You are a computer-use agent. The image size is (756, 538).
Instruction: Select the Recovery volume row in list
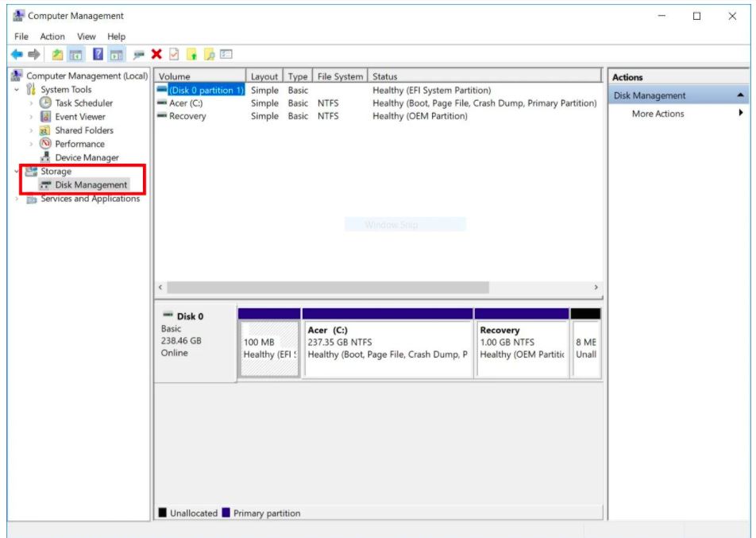coord(187,116)
